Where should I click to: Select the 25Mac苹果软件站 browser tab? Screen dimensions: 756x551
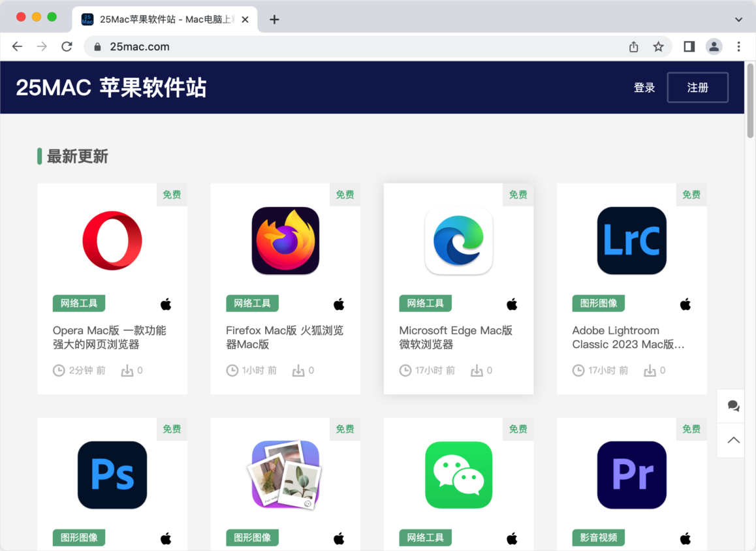click(165, 20)
